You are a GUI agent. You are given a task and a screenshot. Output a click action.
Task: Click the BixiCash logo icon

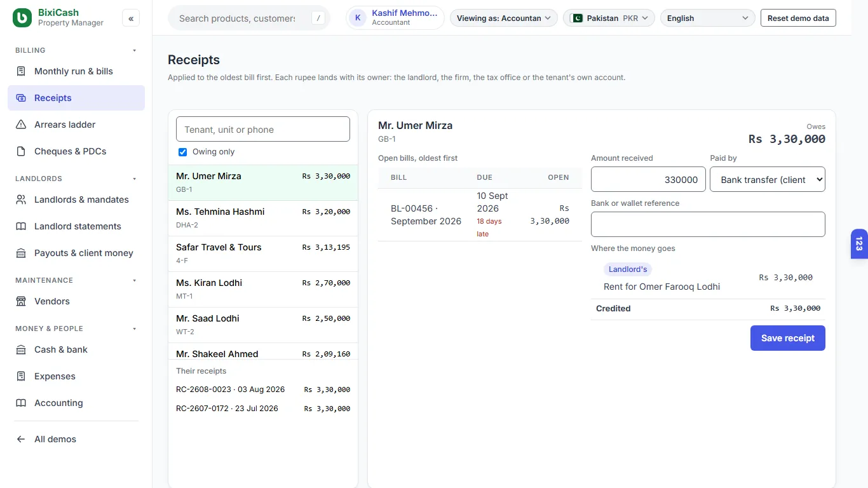[22, 18]
